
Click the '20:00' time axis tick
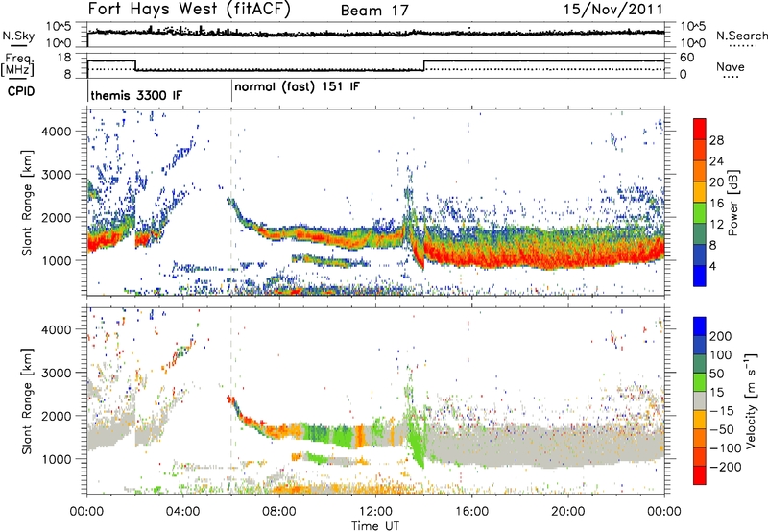tap(567, 512)
